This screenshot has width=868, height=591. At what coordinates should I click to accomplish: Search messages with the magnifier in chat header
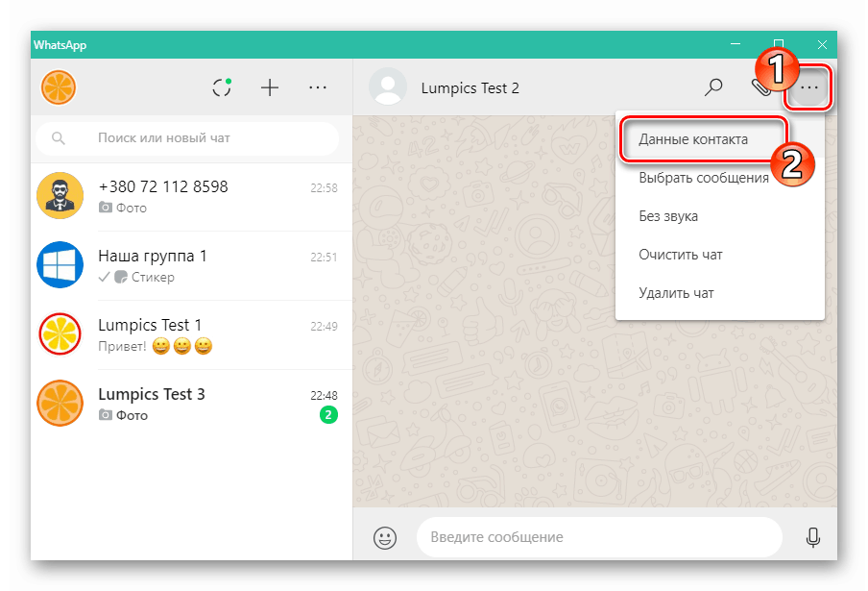[x=713, y=86]
